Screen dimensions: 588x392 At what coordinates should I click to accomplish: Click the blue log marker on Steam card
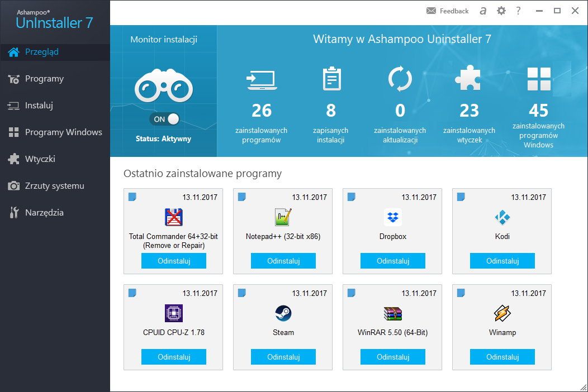[242, 293]
